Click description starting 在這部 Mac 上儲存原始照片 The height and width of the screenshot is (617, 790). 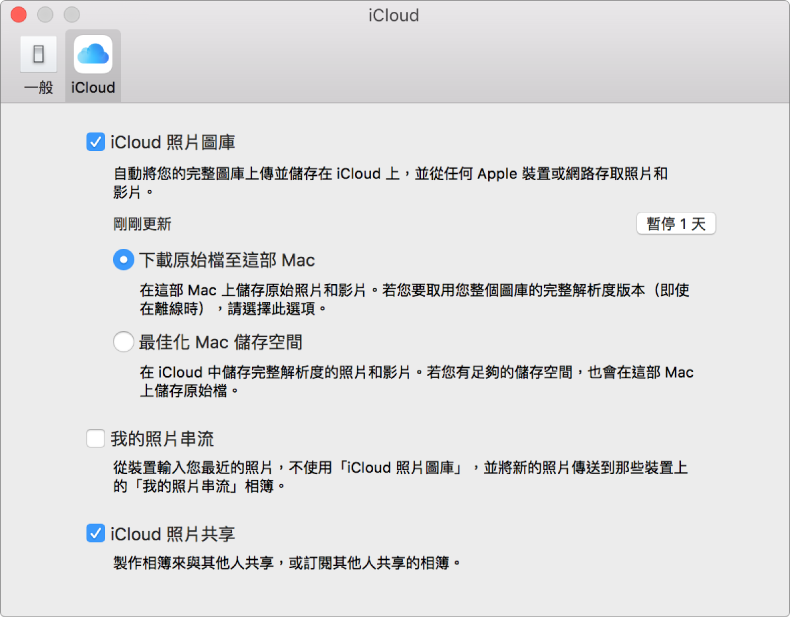coord(414,299)
